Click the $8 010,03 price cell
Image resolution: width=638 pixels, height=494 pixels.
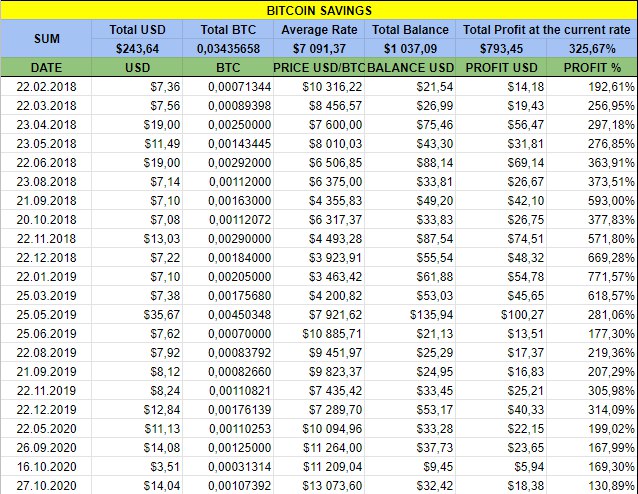click(319, 143)
